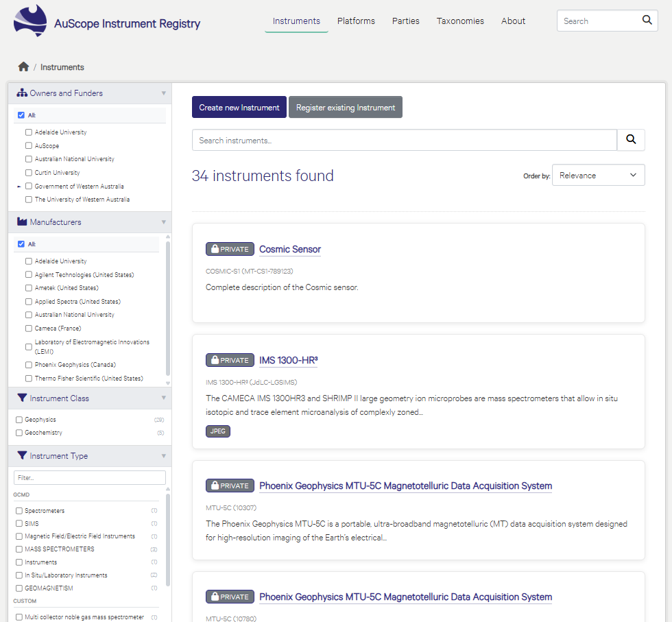
Task: Check the Thermo Fisher Scientific checkbox
Action: click(x=29, y=378)
